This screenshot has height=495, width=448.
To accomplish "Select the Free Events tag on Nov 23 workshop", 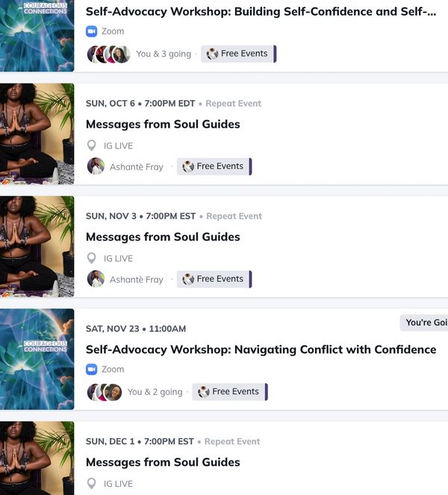I will click(x=230, y=392).
